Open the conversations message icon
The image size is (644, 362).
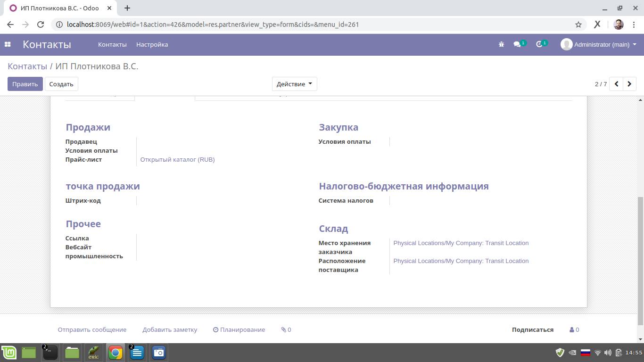(x=518, y=44)
